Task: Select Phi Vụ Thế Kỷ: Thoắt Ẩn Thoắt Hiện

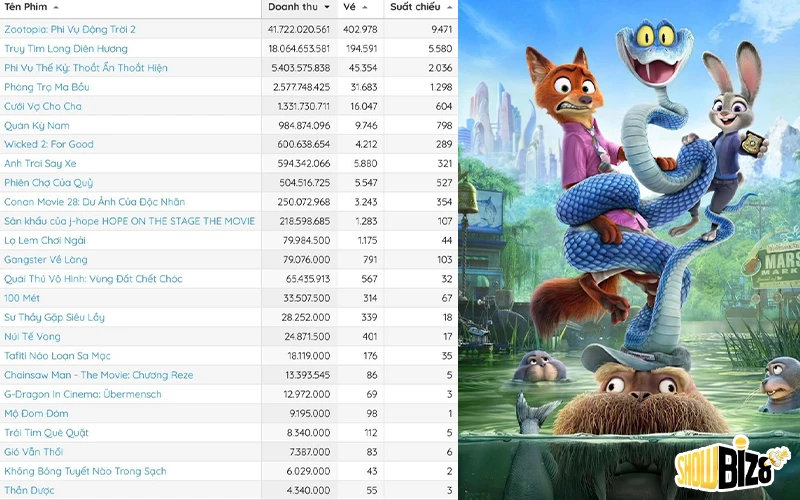Action: click(86, 68)
